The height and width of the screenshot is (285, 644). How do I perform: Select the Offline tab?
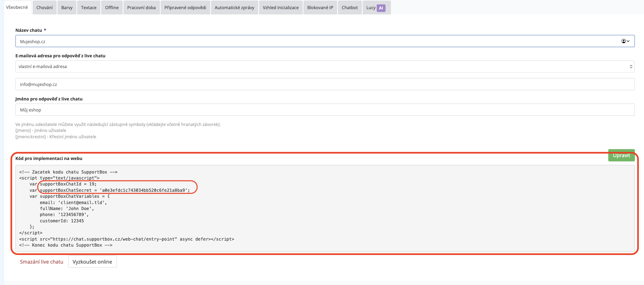pyautogui.click(x=112, y=8)
